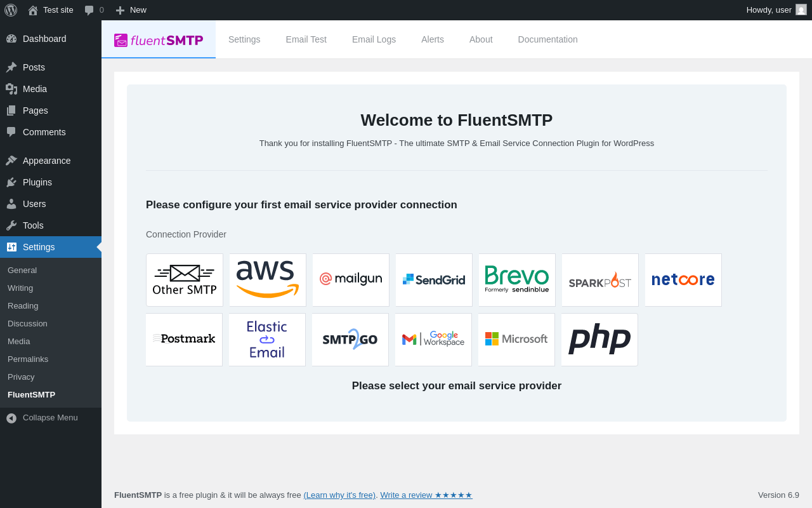Pick the SMTP2GO provider tile
Viewport: 812px width, 508px height.
coord(350,340)
